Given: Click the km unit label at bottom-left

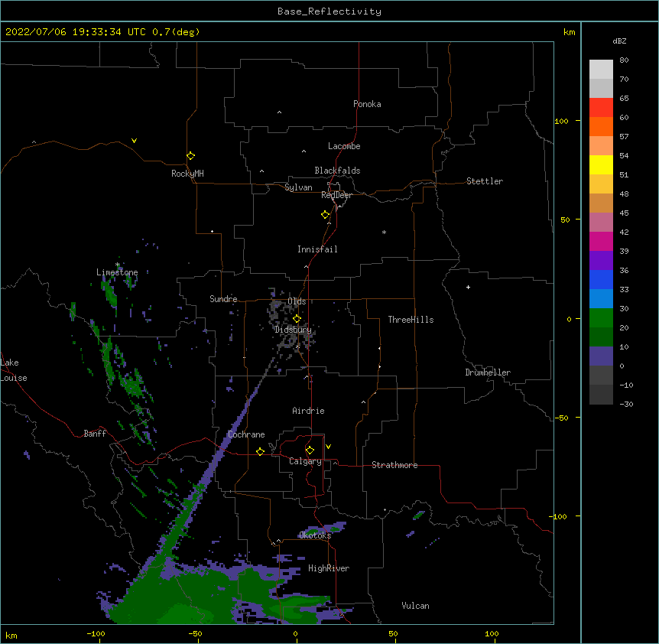Looking at the screenshot, I should [x=11, y=635].
